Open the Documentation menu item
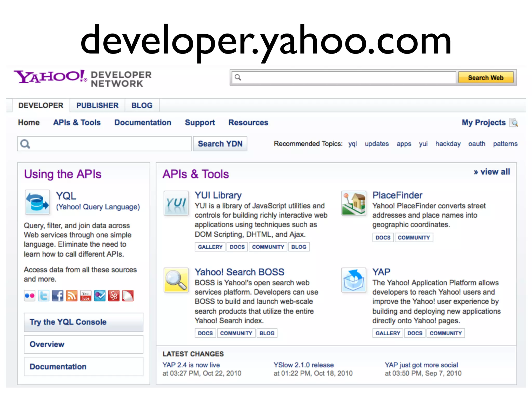The height and width of the screenshot is (399, 532). pos(143,122)
